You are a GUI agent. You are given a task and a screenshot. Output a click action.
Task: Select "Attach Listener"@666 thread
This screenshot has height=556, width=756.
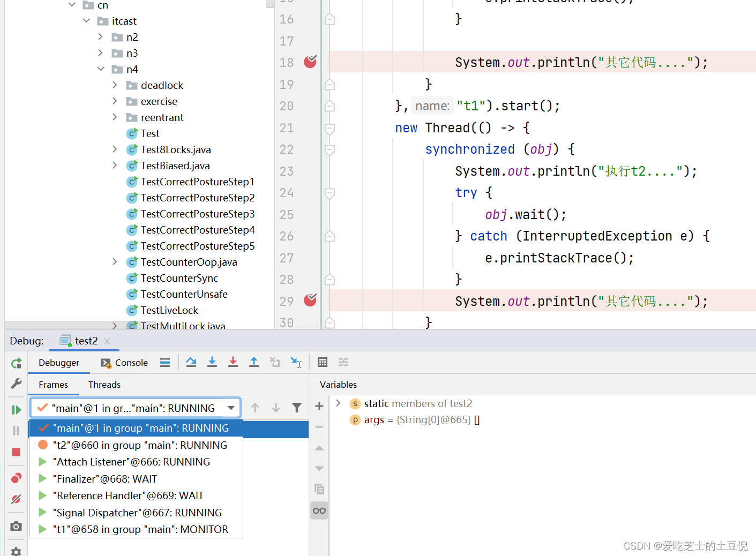pyautogui.click(x=136, y=462)
